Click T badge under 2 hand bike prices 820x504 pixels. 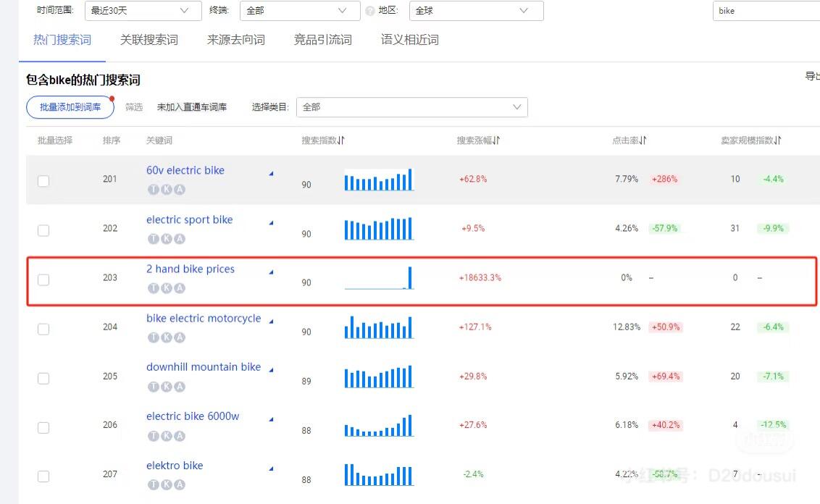154,288
